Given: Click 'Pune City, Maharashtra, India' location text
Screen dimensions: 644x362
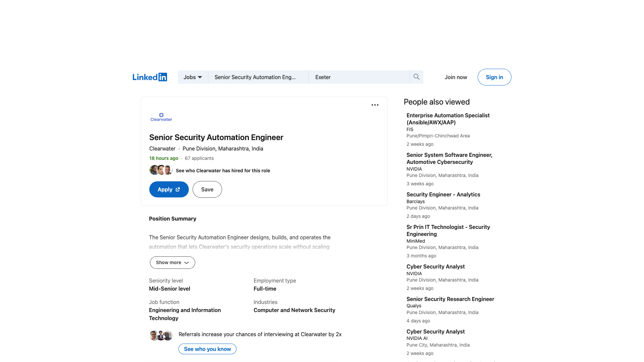Looking at the screenshot, I should point(438,345).
